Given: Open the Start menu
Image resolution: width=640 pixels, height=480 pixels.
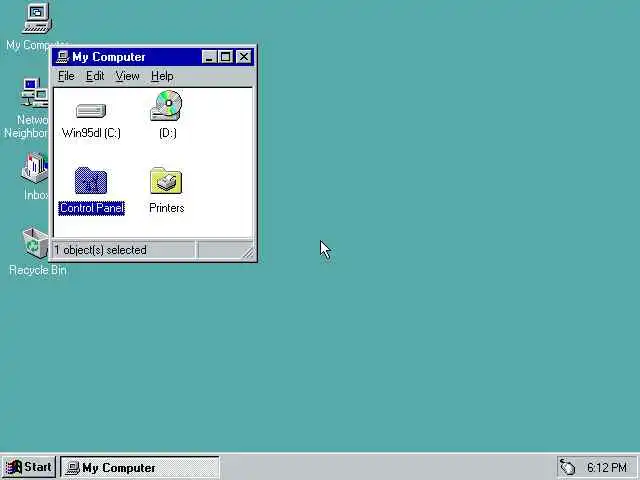Looking at the screenshot, I should tap(29, 467).
